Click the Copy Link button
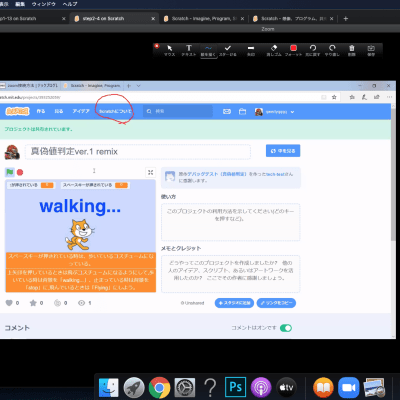This screenshot has width=400, height=400. [x=276, y=303]
